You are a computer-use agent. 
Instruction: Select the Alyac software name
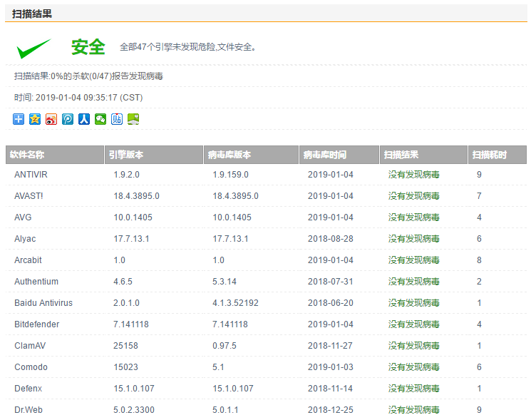point(25,239)
